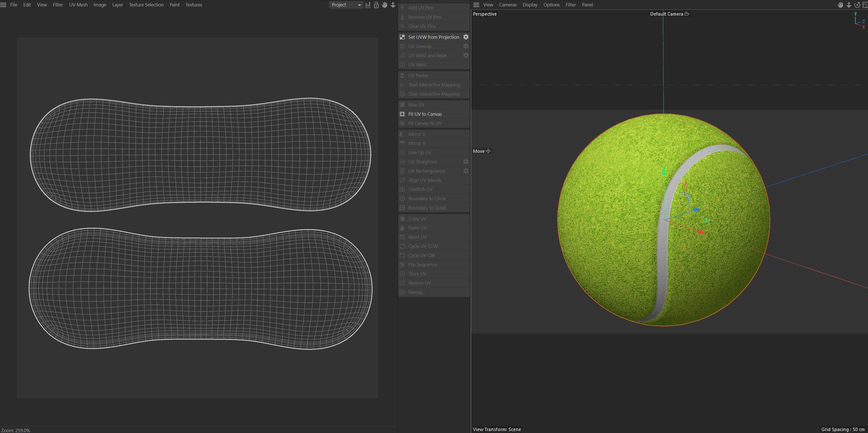Open the Project dropdown
The image size is (868, 433).
[346, 5]
